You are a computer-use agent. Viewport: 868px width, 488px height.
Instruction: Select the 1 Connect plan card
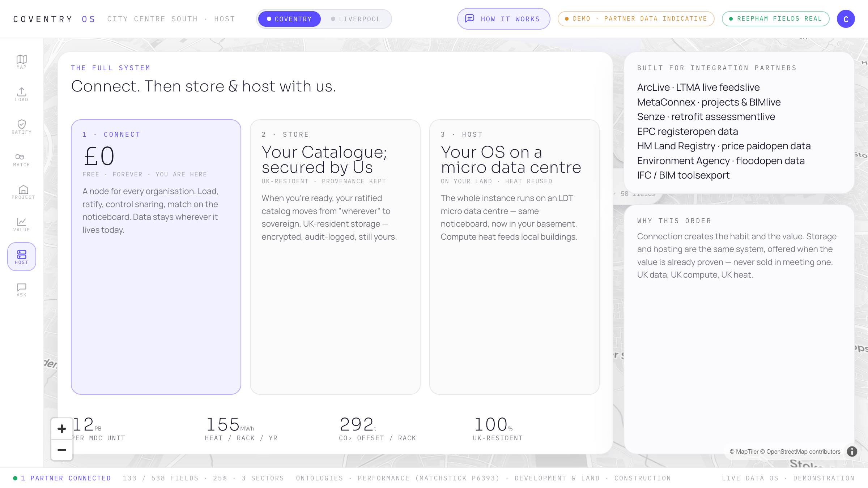[x=156, y=257]
